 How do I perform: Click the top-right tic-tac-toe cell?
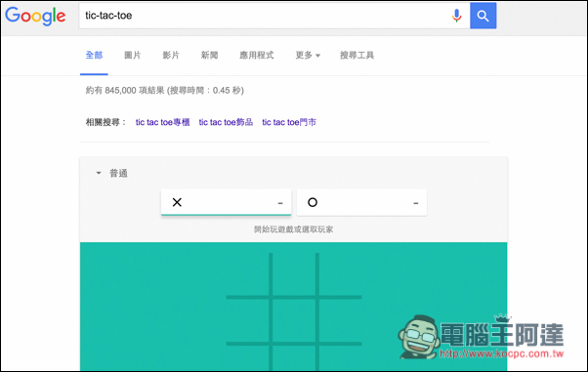(x=341, y=273)
